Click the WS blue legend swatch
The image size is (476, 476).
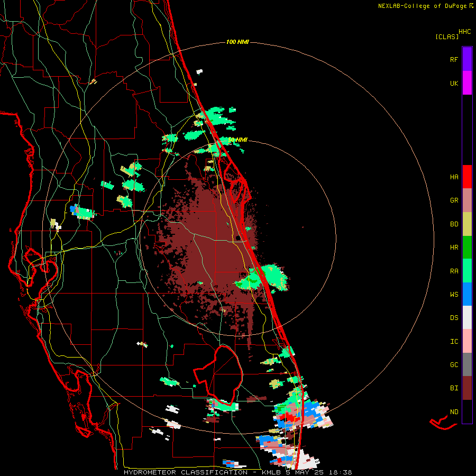point(467,294)
